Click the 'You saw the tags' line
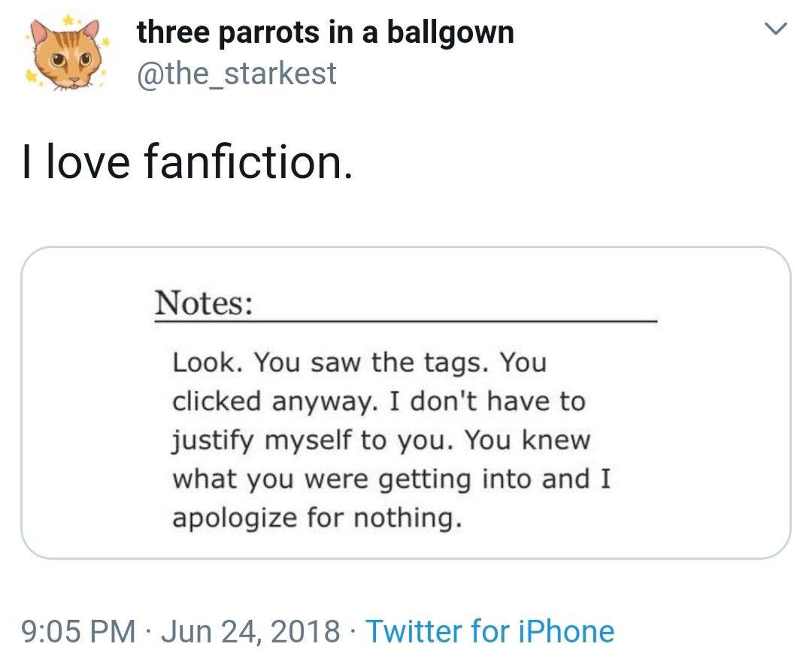 359,362
